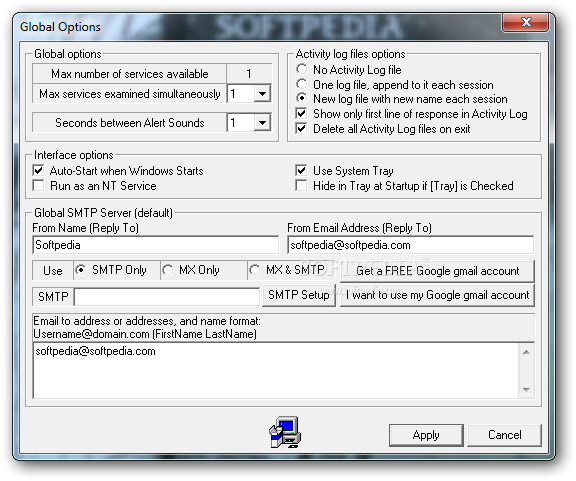Toggle Show only first line of response
Screen dimensions: 576x481
point(301,114)
